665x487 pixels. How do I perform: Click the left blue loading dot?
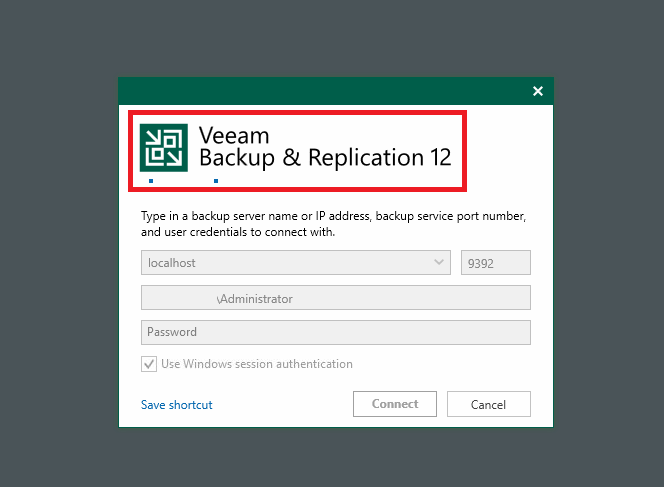[151, 181]
